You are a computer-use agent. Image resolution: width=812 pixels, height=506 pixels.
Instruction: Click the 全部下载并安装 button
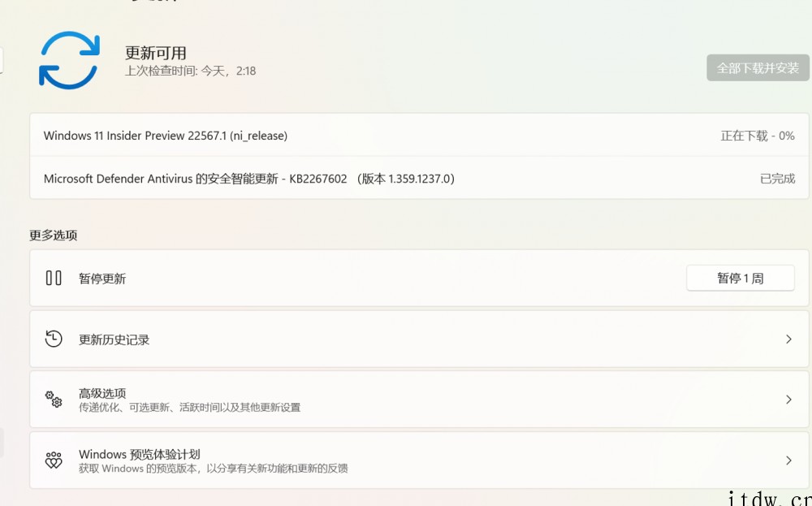click(x=758, y=68)
